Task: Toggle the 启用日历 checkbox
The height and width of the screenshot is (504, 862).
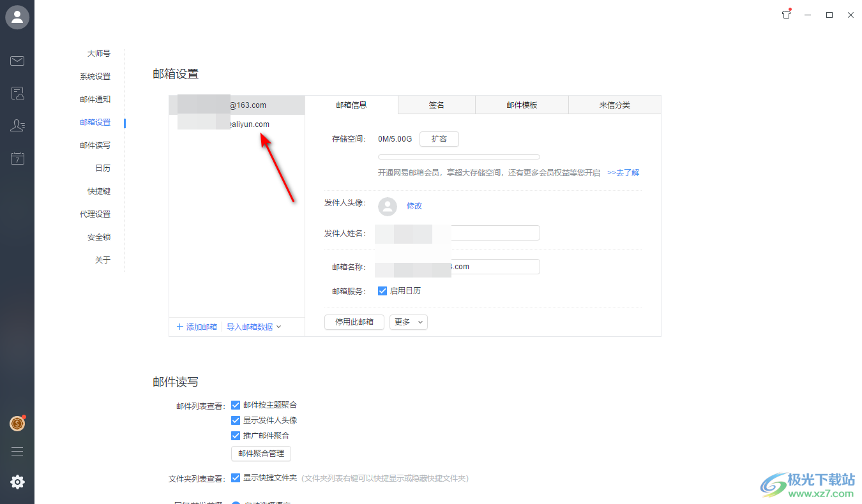Action: pyautogui.click(x=382, y=291)
